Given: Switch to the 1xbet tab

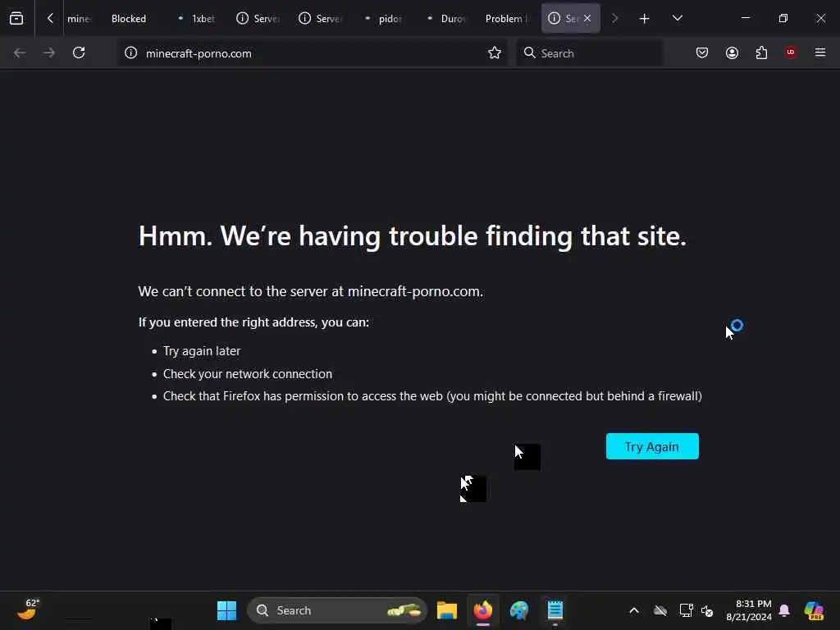Looking at the screenshot, I should [197, 19].
